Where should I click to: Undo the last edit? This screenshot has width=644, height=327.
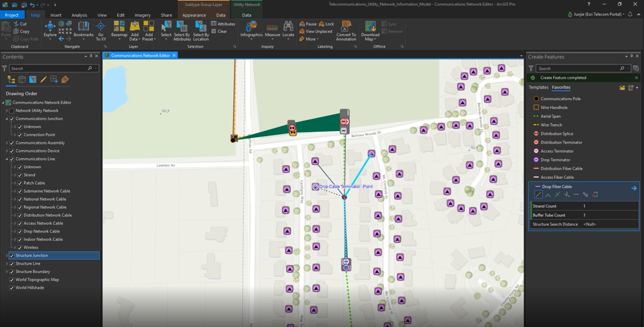point(32,5)
